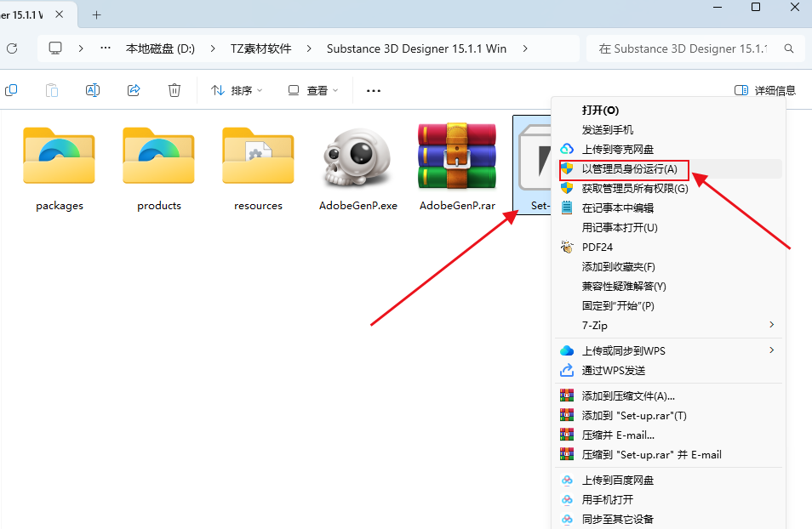Open the packages folder
Screen dimensions: 812x529
pyautogui.click(x=59, y=169)
